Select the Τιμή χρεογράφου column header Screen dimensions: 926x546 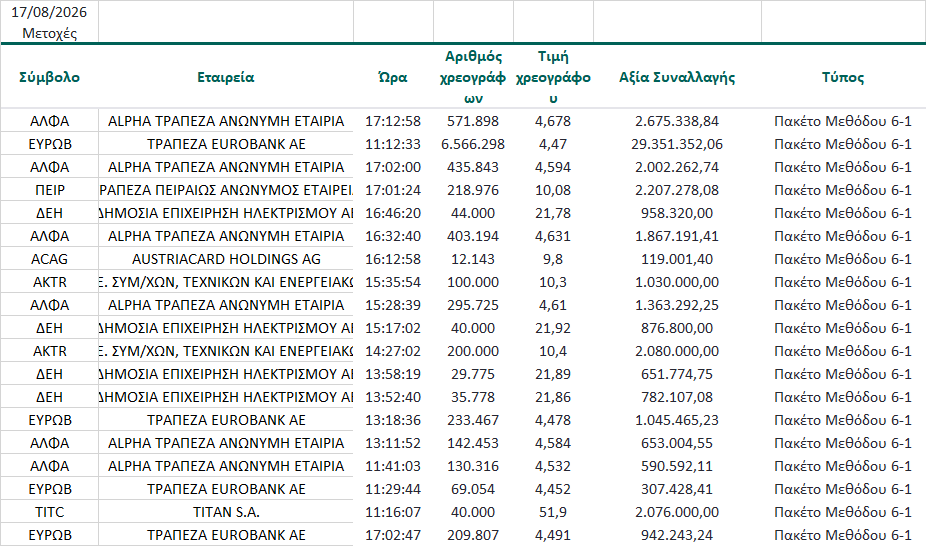pos(553,77)
